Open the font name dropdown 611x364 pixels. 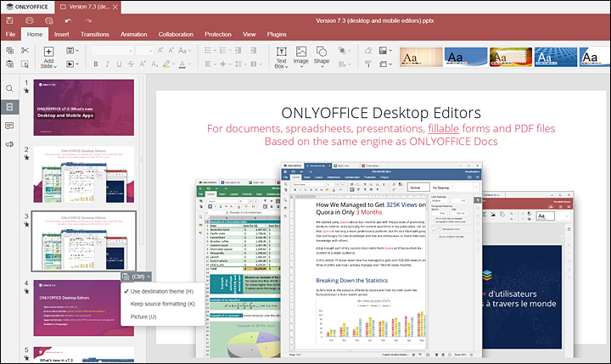131,51
